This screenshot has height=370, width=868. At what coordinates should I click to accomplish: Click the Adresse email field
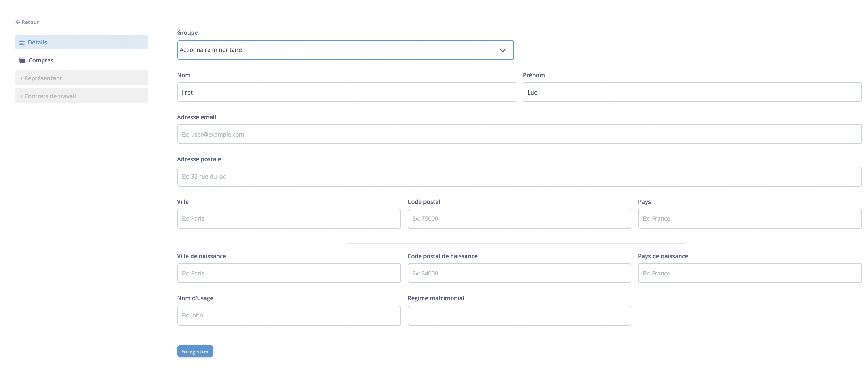pyautogui.click(x=519, y=134)
